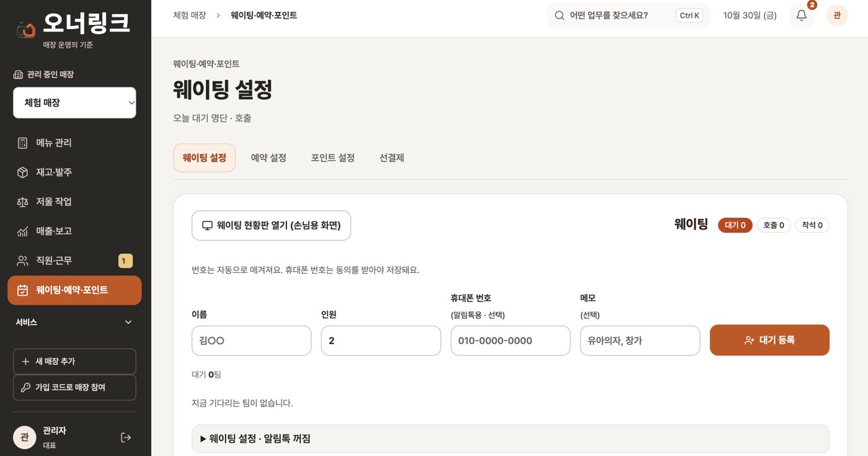Click the 지금 기다리는 팀이 없습니다. text
This screenshot has width=868, height=456.
(242, 403)
